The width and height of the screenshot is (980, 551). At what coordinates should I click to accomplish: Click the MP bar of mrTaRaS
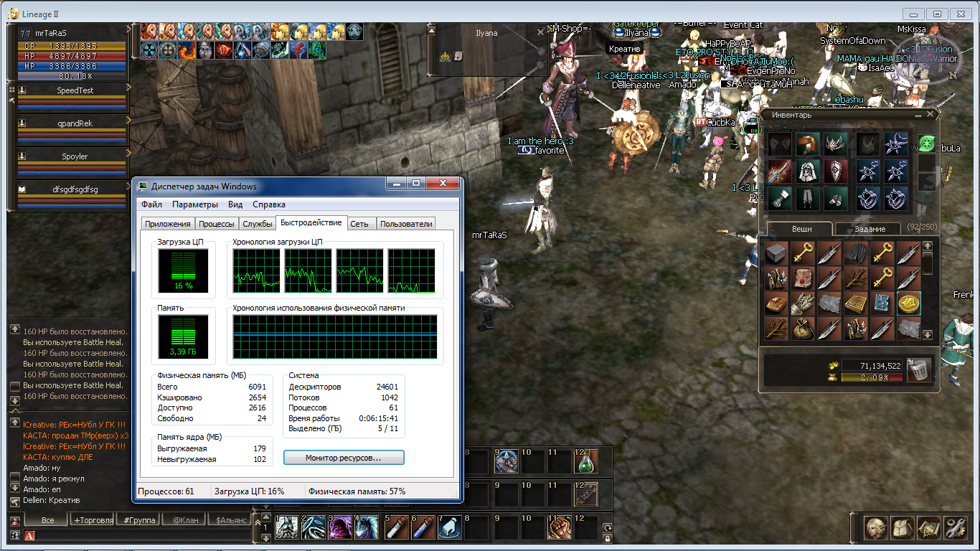coord(72,65)
